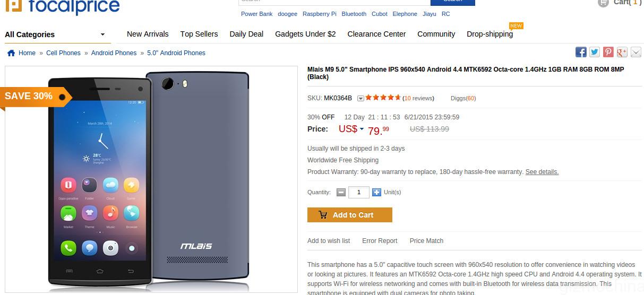This screenshot has height=295, width=644.
Task: Open the US$ currency dropdown
Action: [362, 129]
